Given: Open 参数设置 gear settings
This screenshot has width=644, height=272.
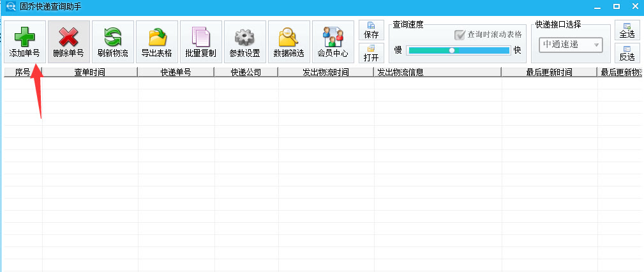Looking at the screenshot, I should (x=245, y=42).
